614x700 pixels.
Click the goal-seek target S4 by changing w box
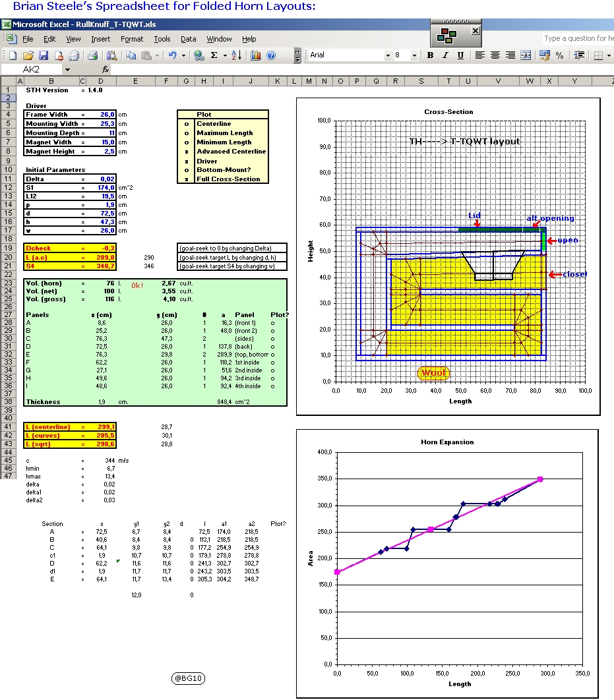click(231, 266)
